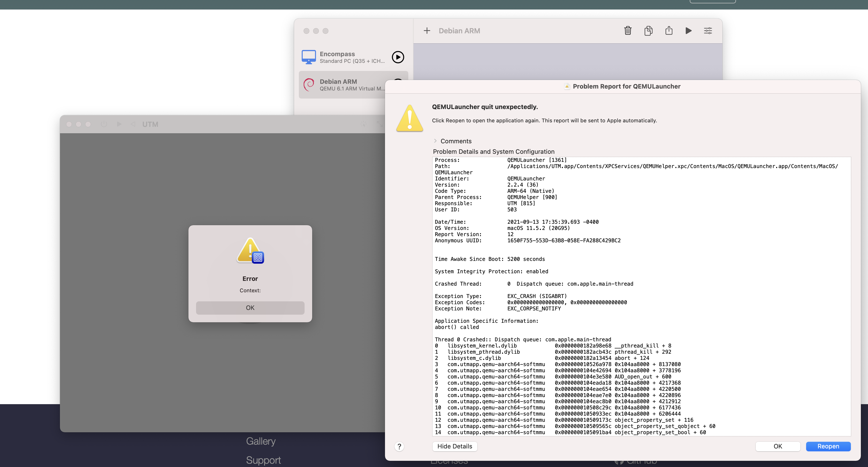Click the left-arrow restart icon in UTM toolbar
Image resolution: width=868 pixels, height=467 pixels.
point(133,124)
